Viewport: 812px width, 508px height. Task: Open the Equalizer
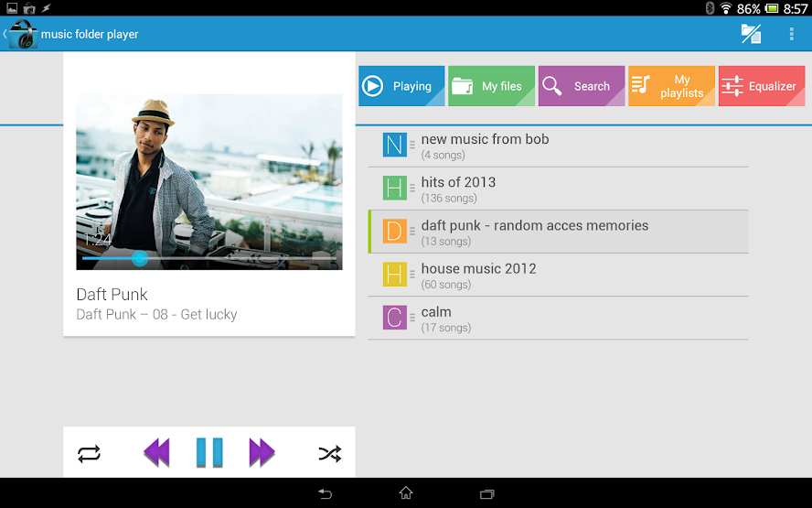tap(762, 86)
